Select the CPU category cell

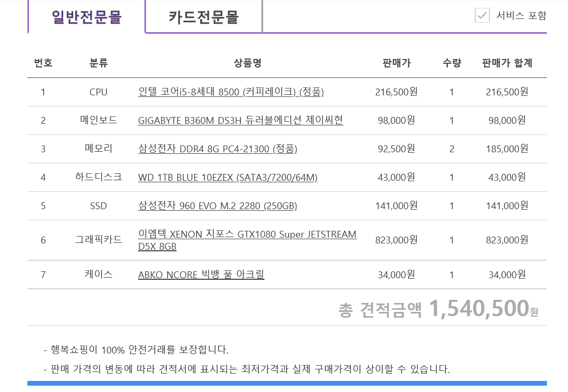coord(98,92)
